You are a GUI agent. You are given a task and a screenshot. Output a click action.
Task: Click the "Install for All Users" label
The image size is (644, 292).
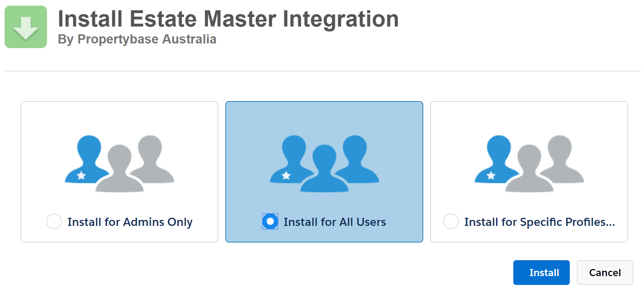click(335, 222)
